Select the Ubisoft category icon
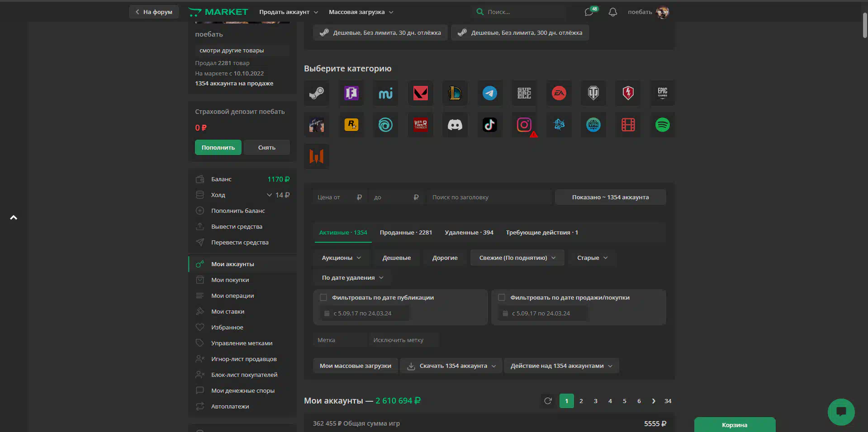 pyautogui.click(x=386, y=125)
